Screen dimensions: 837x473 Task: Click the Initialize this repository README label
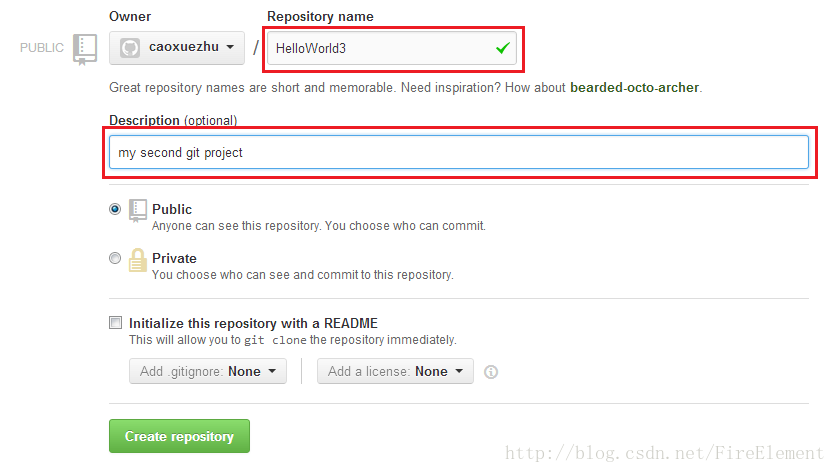[x=254, y=324]
